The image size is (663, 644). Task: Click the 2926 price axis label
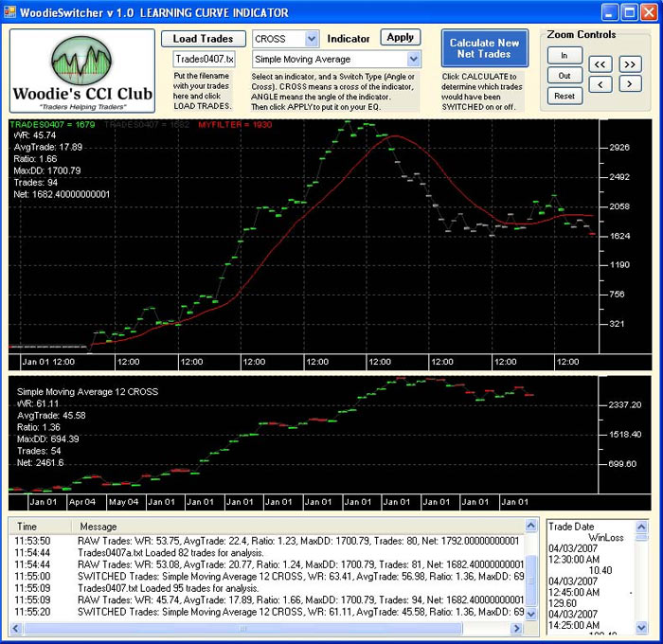tap(619, 148)
